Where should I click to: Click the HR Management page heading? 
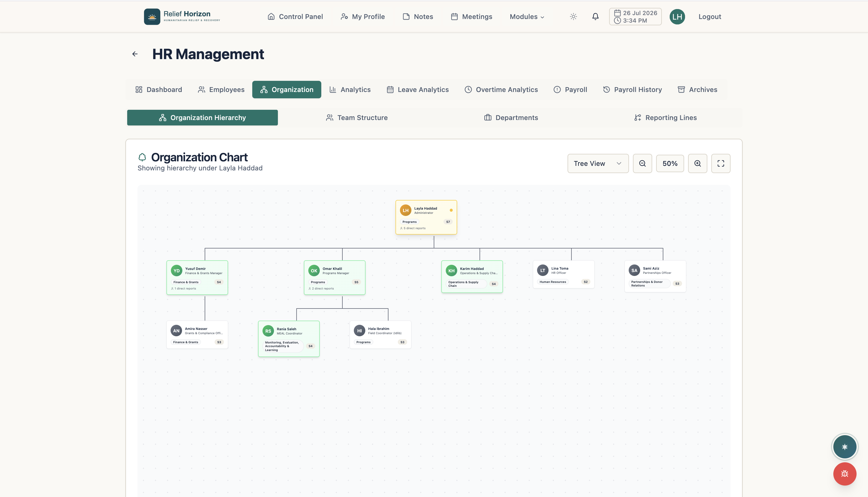[x=208, y=54]
